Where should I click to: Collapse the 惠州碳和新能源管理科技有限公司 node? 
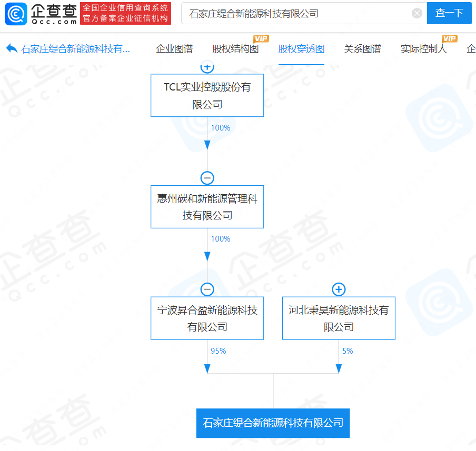point(207,178)
